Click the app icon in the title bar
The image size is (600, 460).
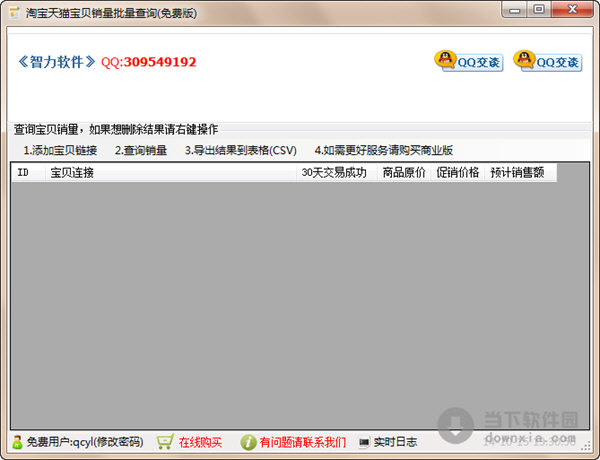(14, 13)
